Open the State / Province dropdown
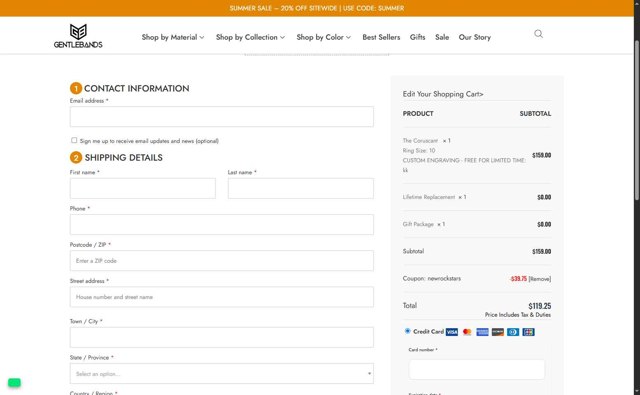 pyautogui.click(x=222, y=374)
